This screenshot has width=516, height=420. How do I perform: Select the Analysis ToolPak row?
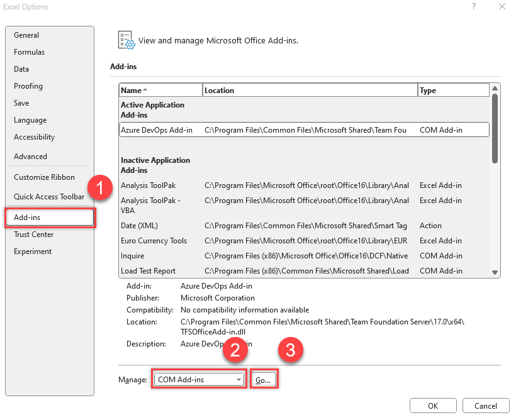(304, 185)
